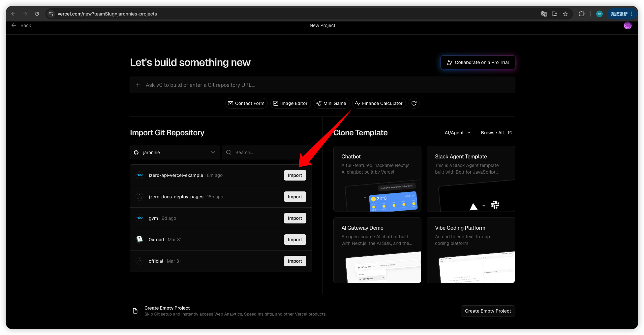Refresh the v0 prompt suggestions
The height and width of the screenshot is (335, 644).
tap(414, 103)
